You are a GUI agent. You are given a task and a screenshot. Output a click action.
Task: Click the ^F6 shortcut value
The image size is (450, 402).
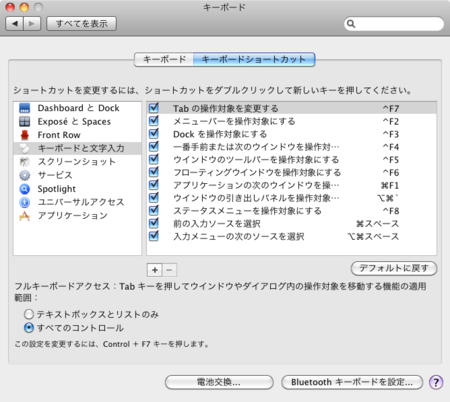[391, 173]
